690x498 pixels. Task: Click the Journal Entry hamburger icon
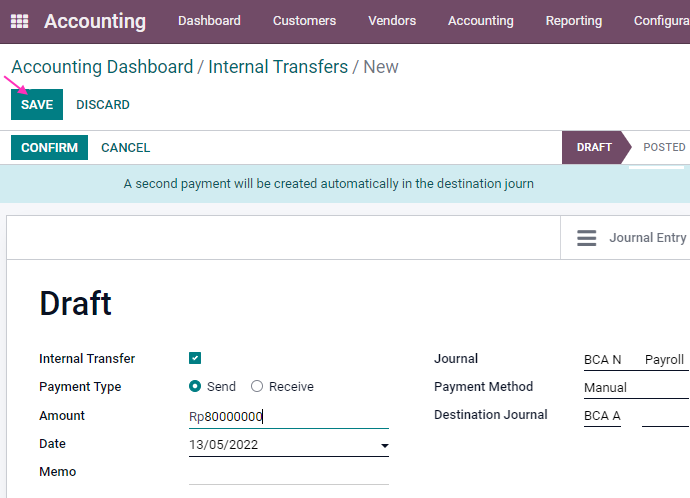[587, 238]
